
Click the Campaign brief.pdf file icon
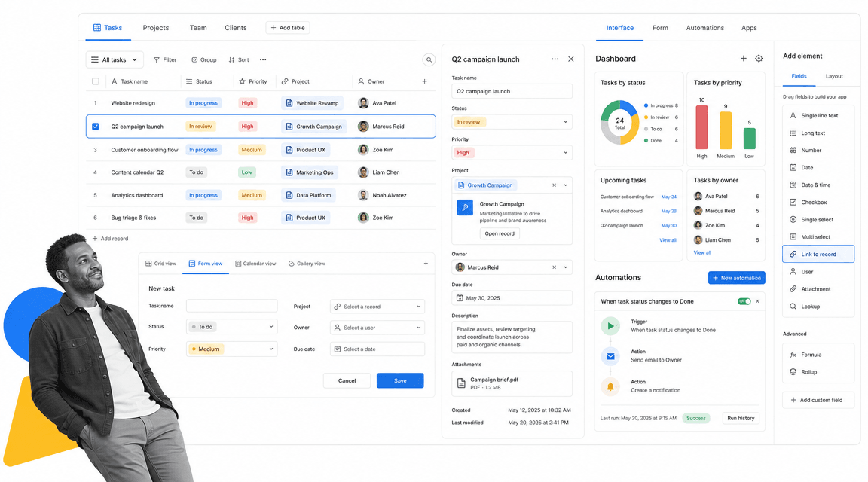pyautogui.click(x=461, y=383)
